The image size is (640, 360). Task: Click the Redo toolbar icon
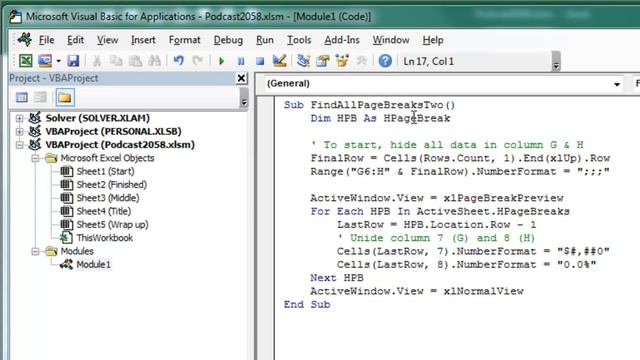tap(198, 61)
